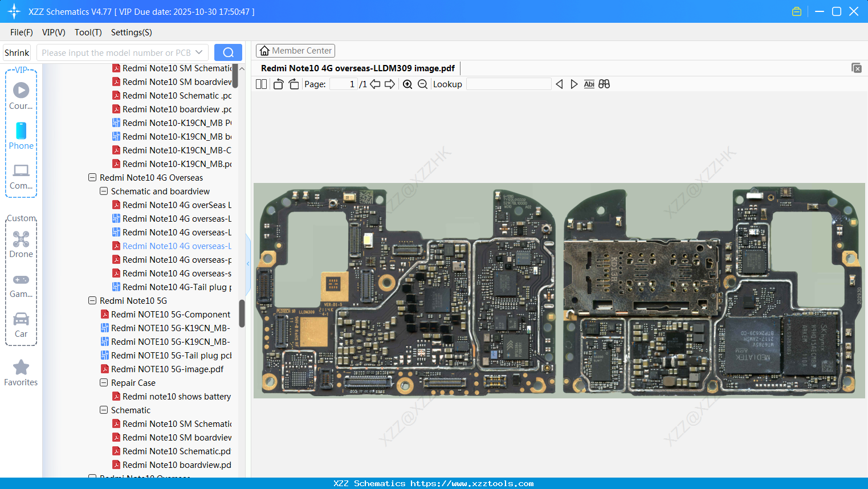Click inside the Lookup search field
Screen dimensions: 868x489
coord(509,84)
